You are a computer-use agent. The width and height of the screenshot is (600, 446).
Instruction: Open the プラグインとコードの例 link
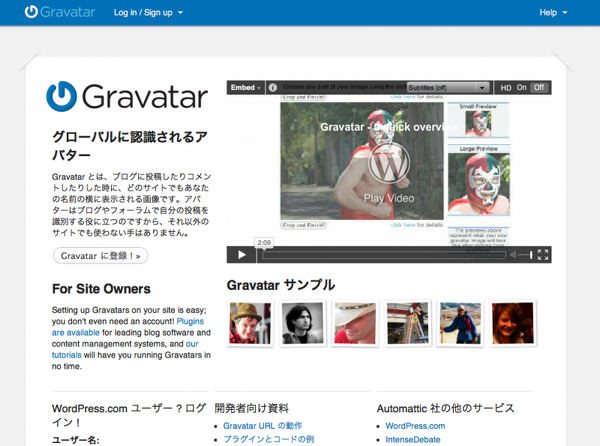point(269,439)
